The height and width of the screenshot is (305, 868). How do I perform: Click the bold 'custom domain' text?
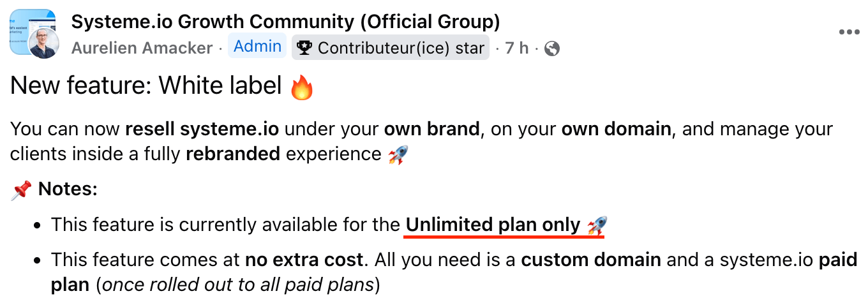591,260
